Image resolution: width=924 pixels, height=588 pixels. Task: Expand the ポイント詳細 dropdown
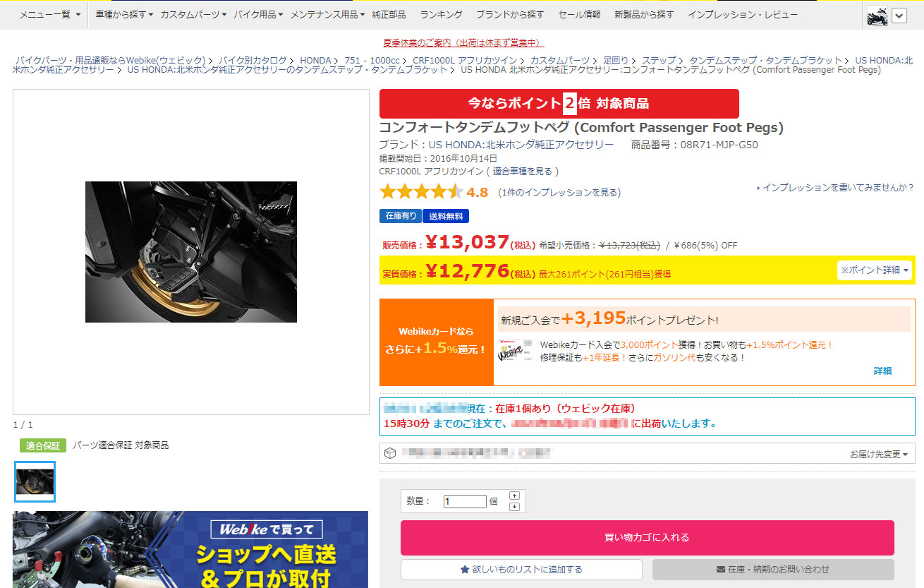tap(875, 270)
